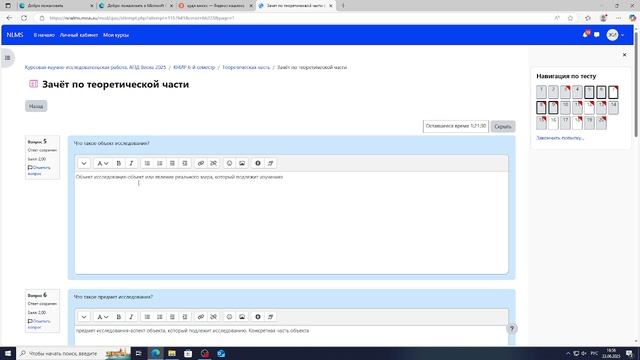Viewport: 640px width, 360px height.
Task: Jump to question 1 in quiz navigation
Action: [x=541, y=92]
